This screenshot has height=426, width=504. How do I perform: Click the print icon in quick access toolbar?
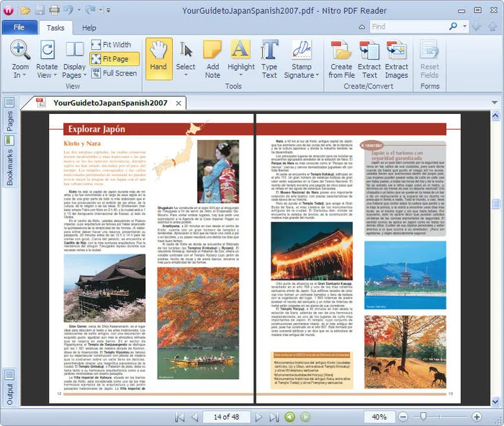[x=54, y=11]
